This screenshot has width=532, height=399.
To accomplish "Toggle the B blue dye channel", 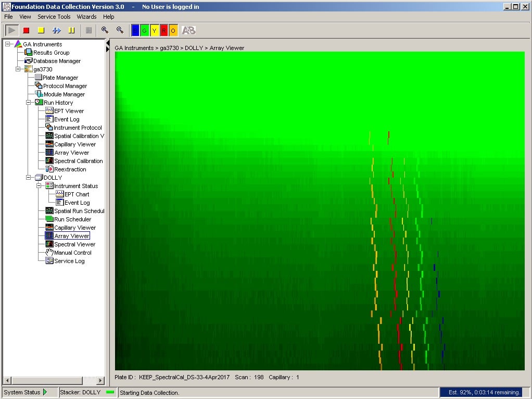I will [x=136, y=30].
